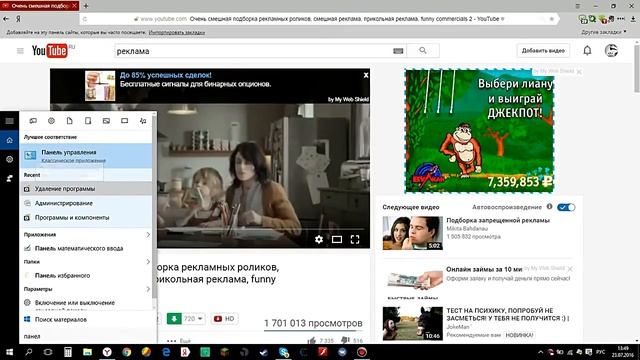Expand the Папки category arrow
Image resolution: width=640 pixels, height=360 pixels.
click(148, 262)
